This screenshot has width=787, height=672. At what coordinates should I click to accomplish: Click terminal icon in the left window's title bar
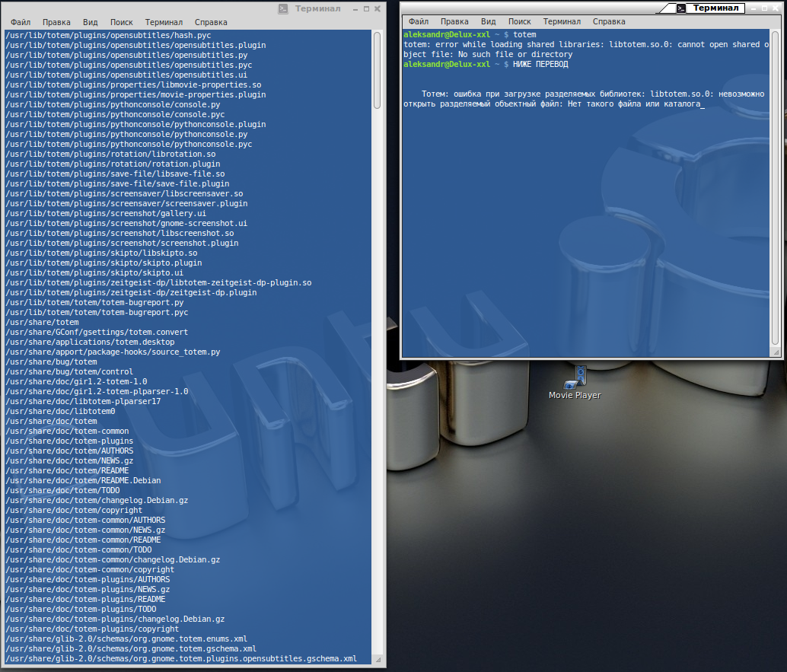[283, 9]
